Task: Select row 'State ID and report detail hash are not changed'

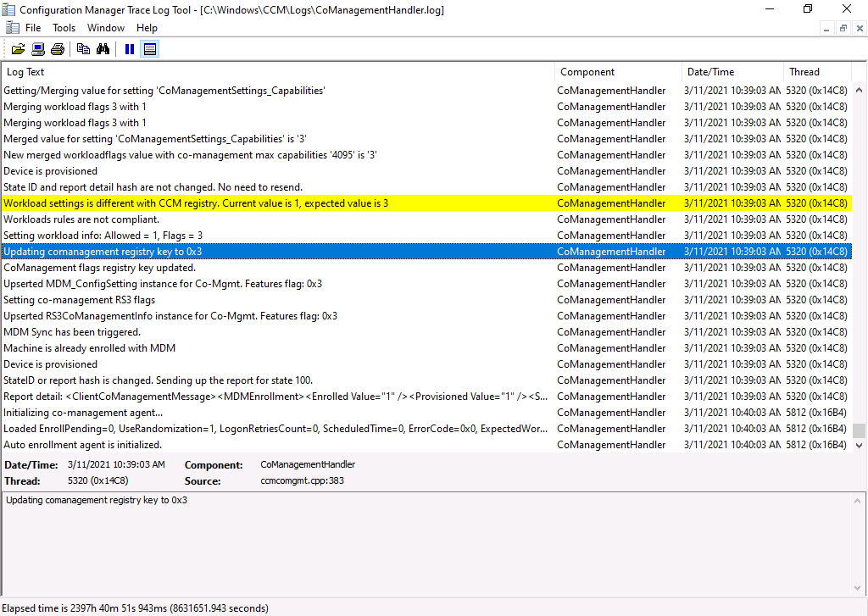Action: click(x=426, y=187)
